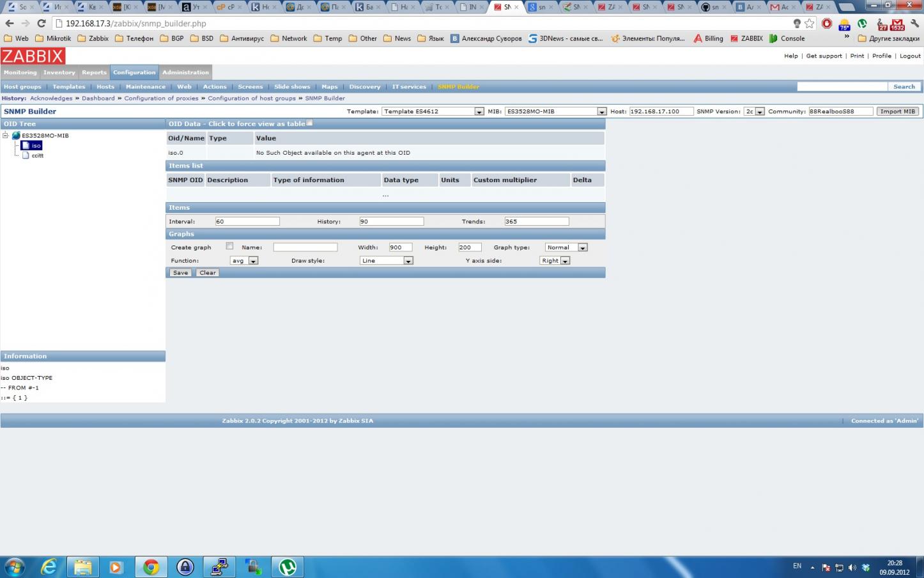Select the iso node in OID Tree
Viewport: 924px width, 578px height.
click(x=36, y=146)
